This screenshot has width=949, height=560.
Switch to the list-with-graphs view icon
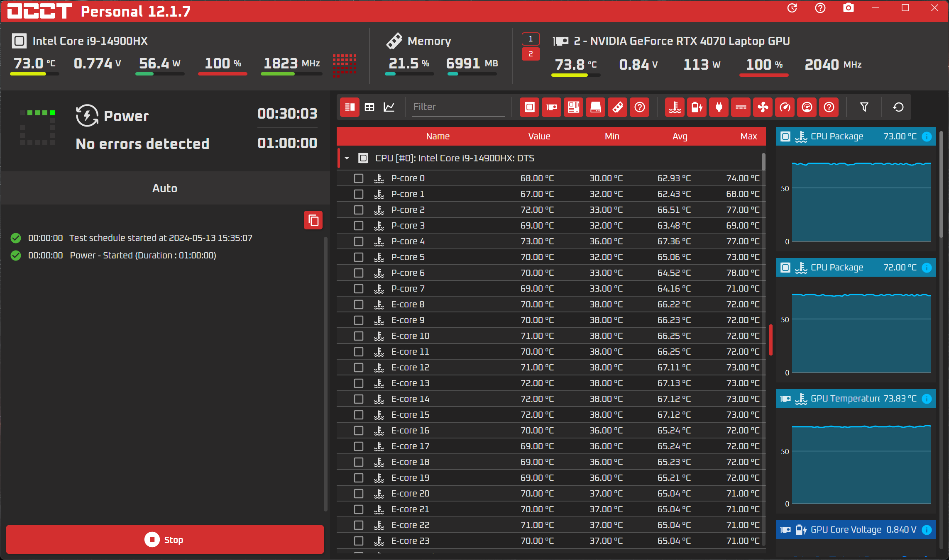[x=350, y=107]
